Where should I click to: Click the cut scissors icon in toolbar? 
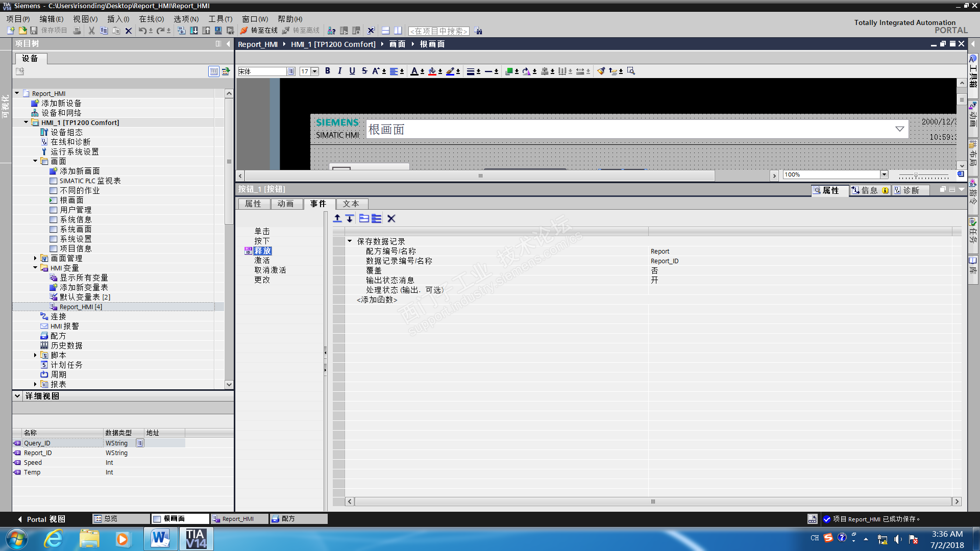tap(91, 31)
